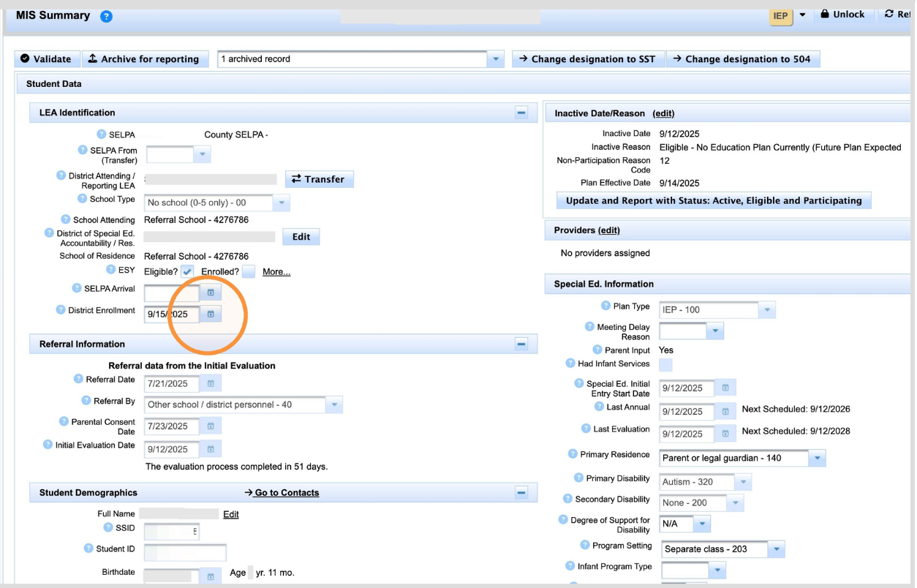
Task: Toggle the ESY Eligible checkbox
Action: click(188, 271)
